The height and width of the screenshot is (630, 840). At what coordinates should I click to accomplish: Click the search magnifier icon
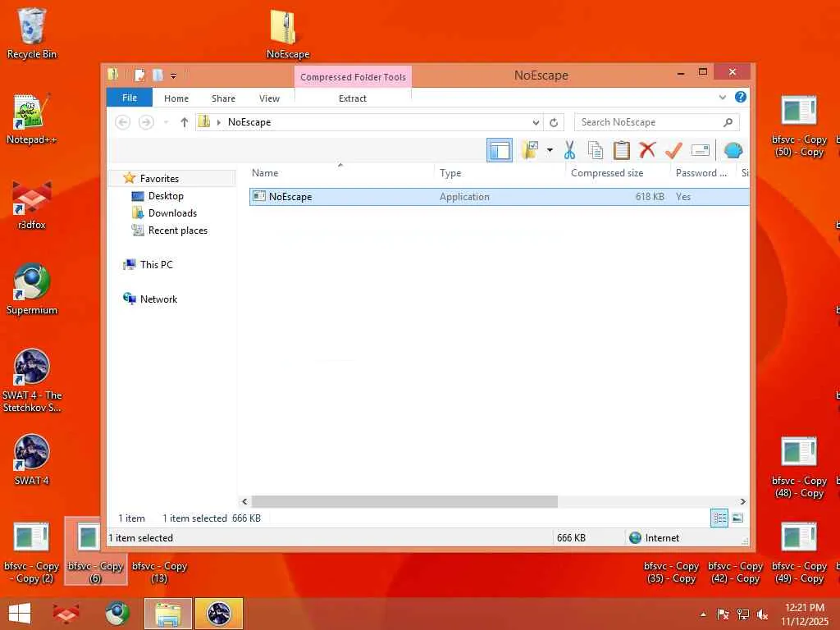[728, 122]
